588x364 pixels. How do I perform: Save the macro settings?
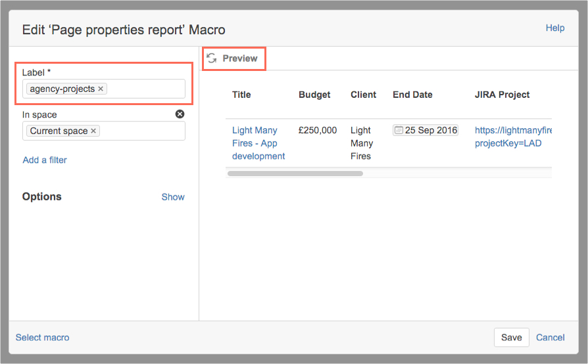[x=511, y=337]
